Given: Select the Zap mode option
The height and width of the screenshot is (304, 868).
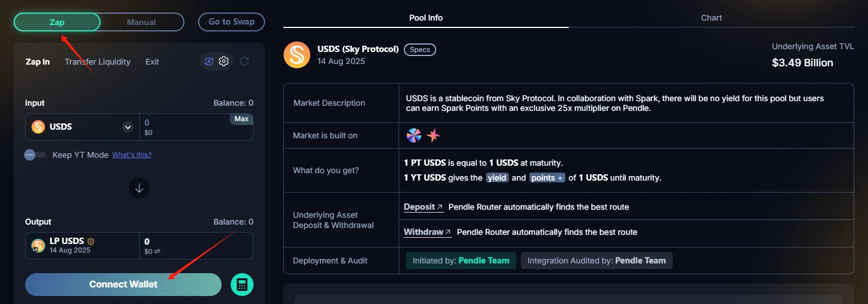Looking at the screenshot, I should click(57, 22).
